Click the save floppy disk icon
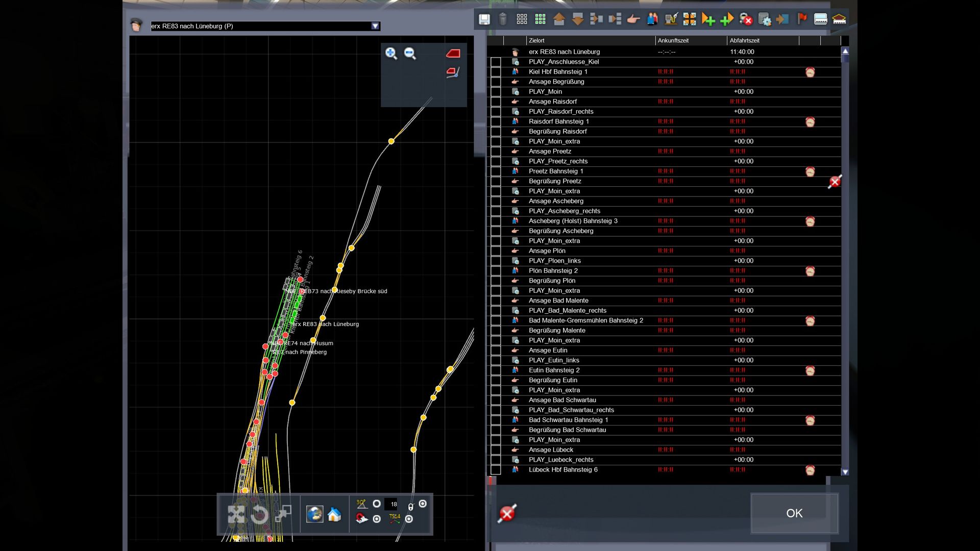The height and width of the screenshot is (551, 980). [x=484, y=19]
